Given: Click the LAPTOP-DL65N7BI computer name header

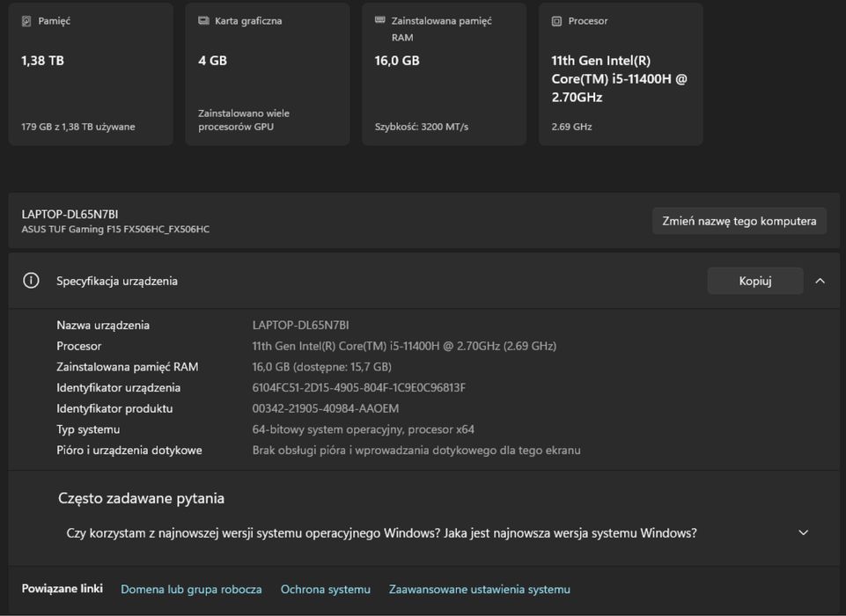Looking at the screenshot, I should coord(70,214).
